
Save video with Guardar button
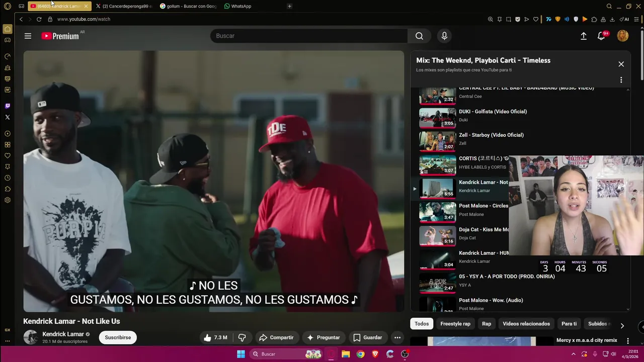click(367, 337)
